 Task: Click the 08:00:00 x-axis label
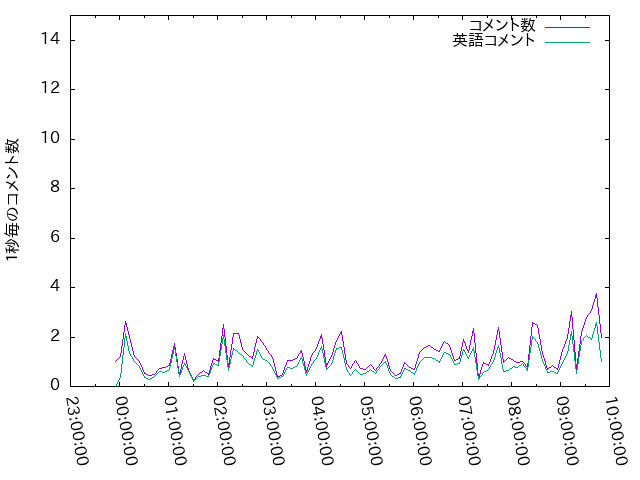click(x=518, y=431)
